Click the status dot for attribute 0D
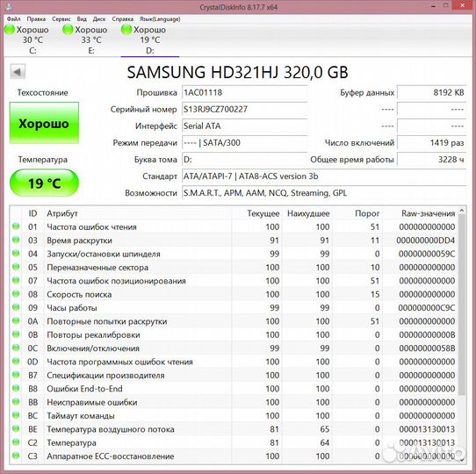Image resolution: width=476 pixels, height=474 pixels. tap(16, 362)
